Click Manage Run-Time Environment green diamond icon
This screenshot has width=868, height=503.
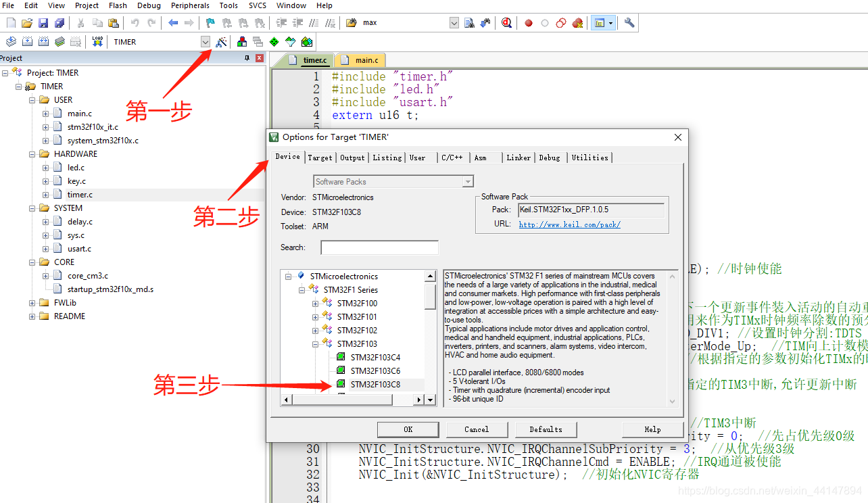tap(274, 42)
